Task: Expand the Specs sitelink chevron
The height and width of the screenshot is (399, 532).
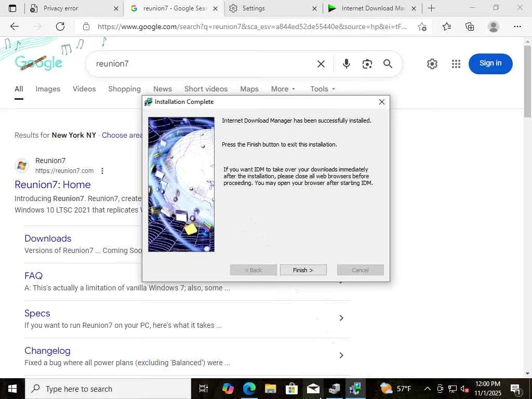Action: pos(341,318)
